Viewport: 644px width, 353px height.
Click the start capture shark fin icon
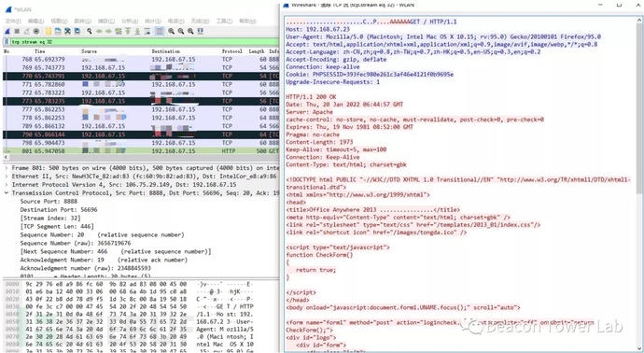(7, 31)
